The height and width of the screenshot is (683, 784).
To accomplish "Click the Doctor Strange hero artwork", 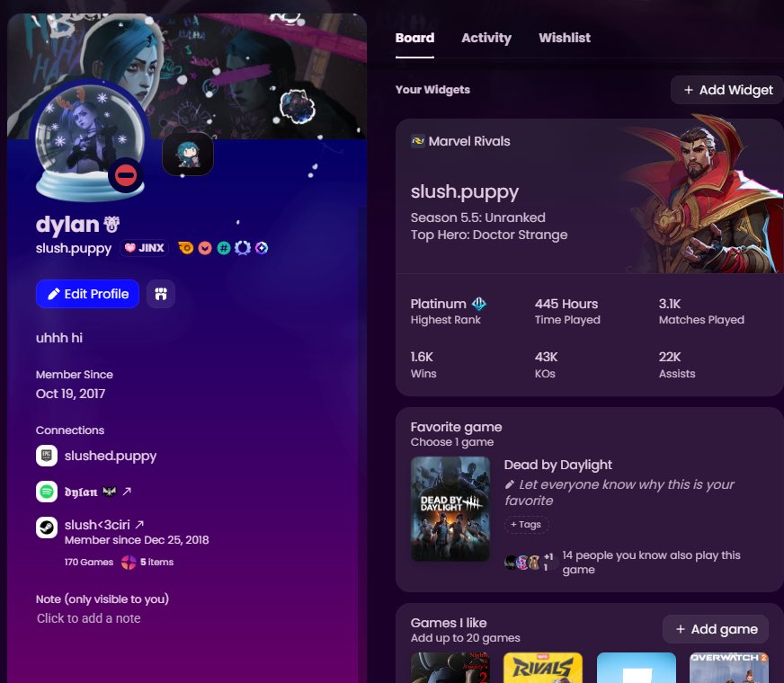I will [700, 195].
